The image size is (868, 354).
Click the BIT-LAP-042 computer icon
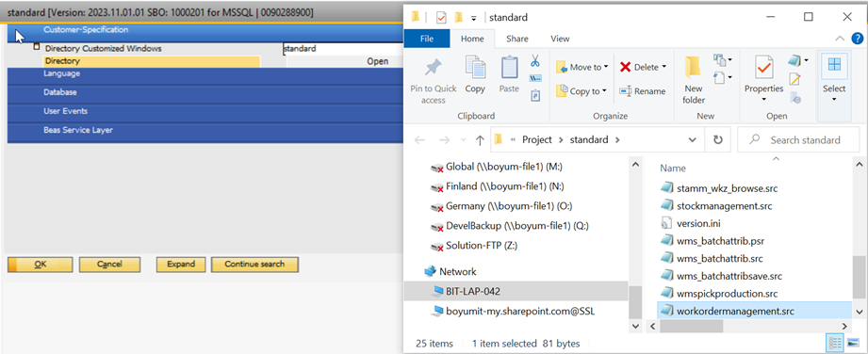point(438,291)
